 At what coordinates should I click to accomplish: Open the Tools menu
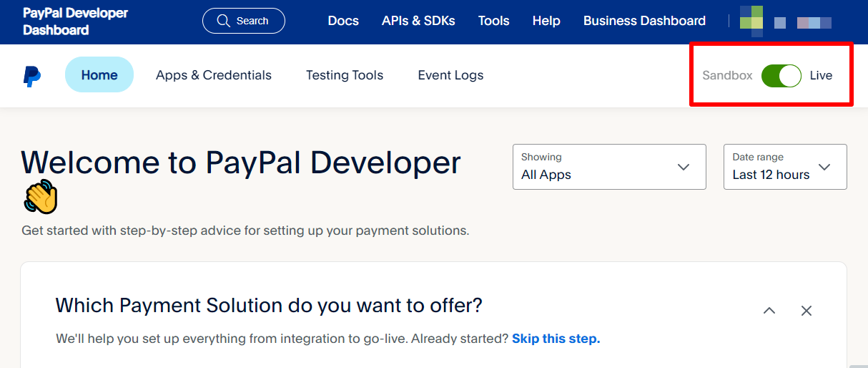494,21
